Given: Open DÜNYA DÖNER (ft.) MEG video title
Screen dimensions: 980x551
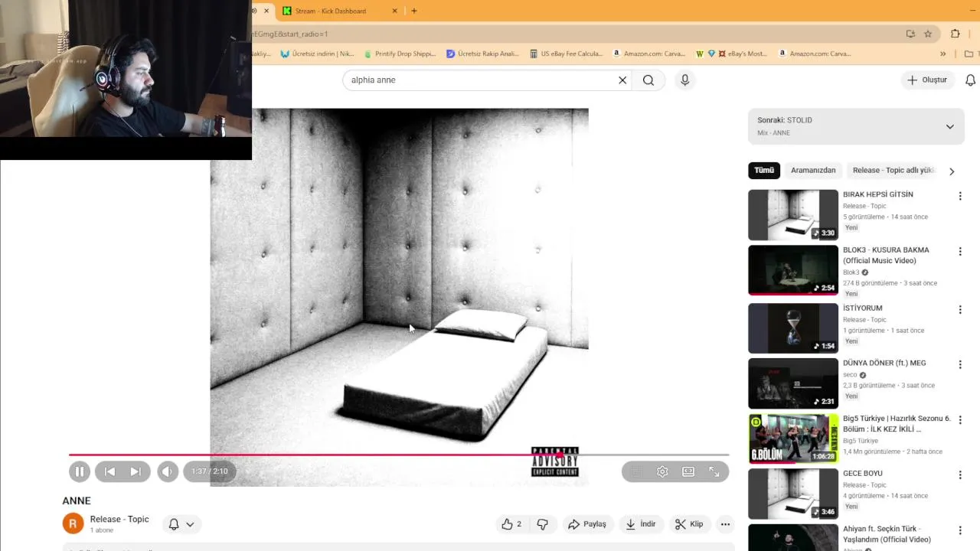Looking at the screenshot, I should tap(884, 363).
